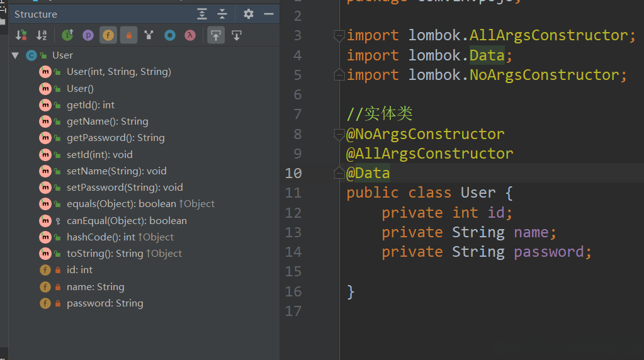Hide the Structure panel with minus button
The image size is (644, 360).
(269, 14)
